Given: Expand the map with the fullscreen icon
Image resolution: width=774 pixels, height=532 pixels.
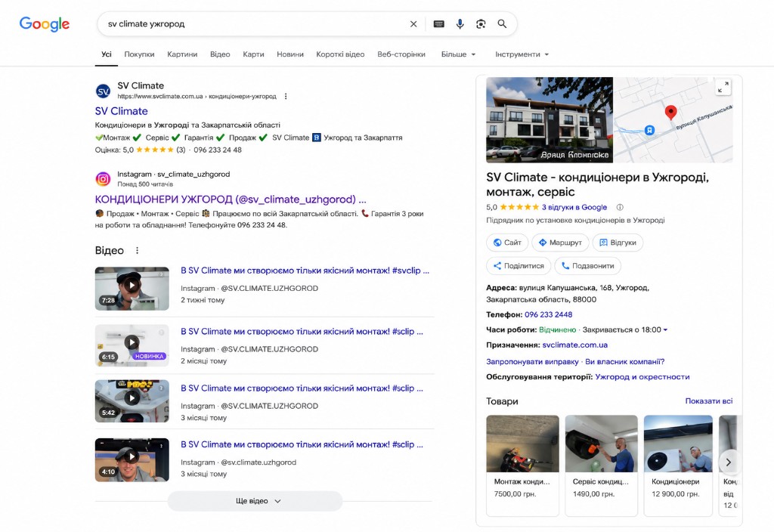Looking at the screenshot, I should coord(723,87).
